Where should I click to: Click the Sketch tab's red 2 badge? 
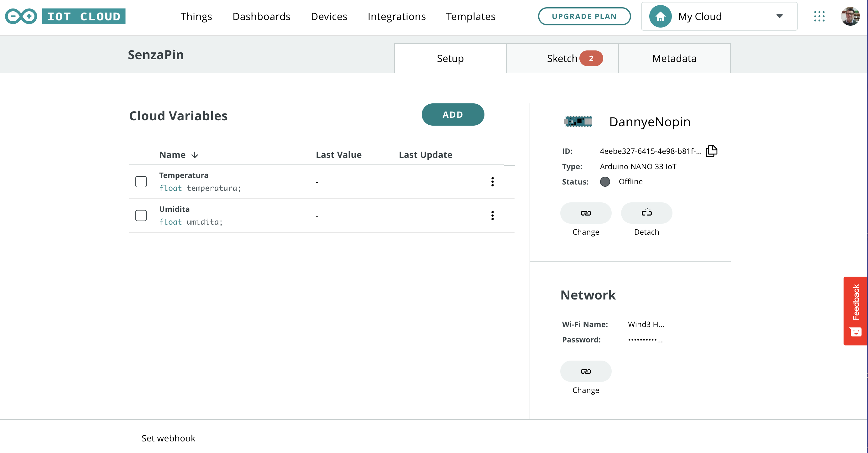[591, 58]
